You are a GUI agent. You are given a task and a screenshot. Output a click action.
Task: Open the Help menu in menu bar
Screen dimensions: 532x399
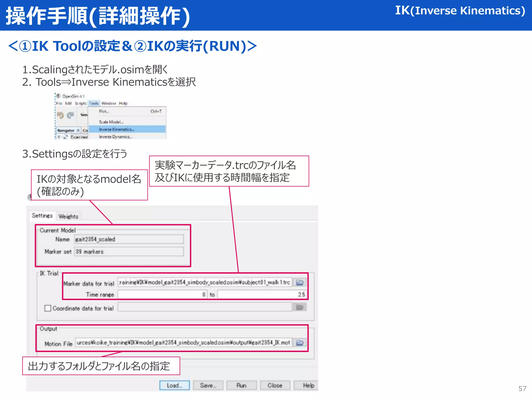[123, 103]
